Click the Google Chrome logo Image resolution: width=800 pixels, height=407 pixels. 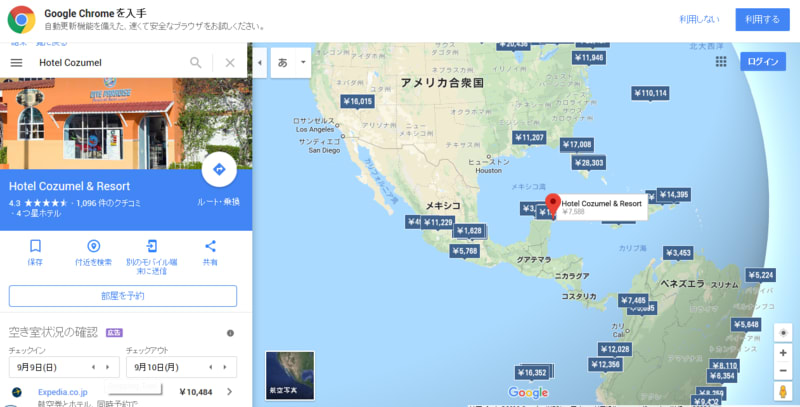[x=21, y=20]
